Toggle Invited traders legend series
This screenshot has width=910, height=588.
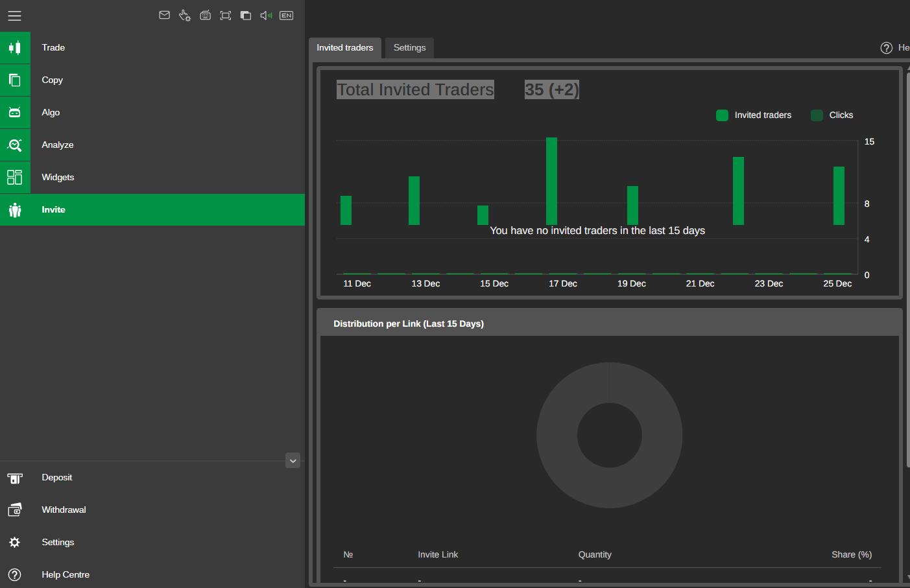(x=754, y=115)
